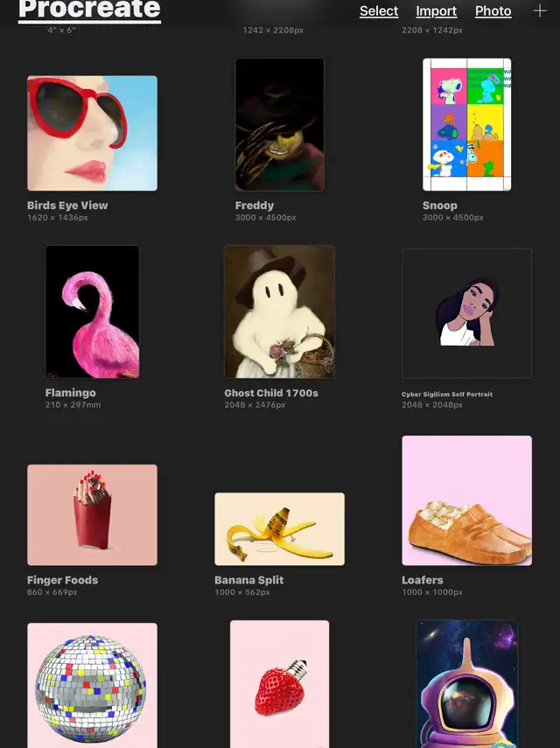Open the Birds Eye View artwork thumbnail
The image size is (560, 748).
pyautogui.click(x=92, y=133)
